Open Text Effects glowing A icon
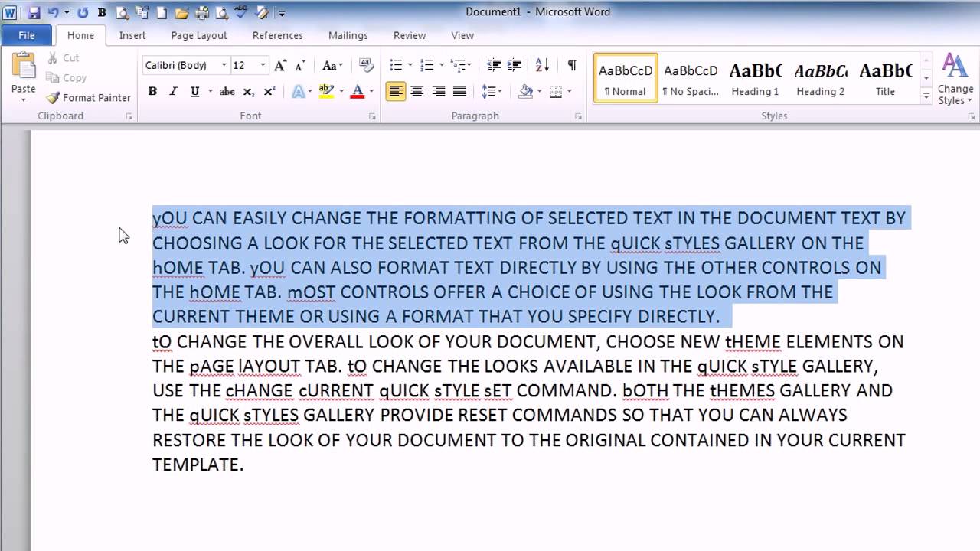 pyautogui.click(x=299, y=92)
